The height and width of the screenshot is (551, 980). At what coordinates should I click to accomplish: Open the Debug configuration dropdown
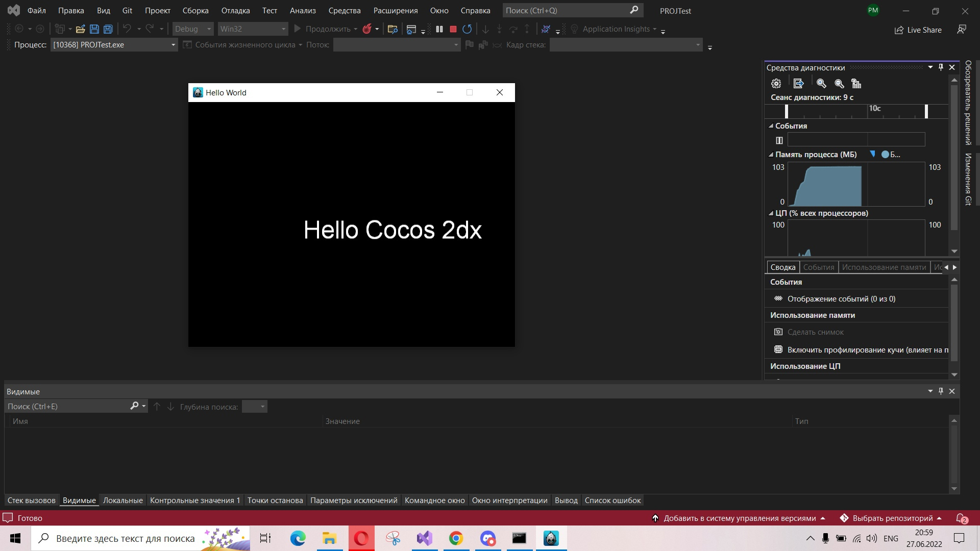click(x=193, y=29)
